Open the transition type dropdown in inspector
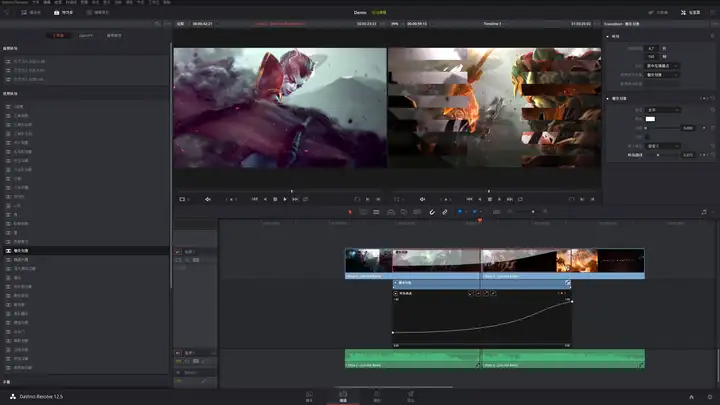Image resolution: width=720 pixels, height=405 pixels. pyautogui.click(x=662, y=74)
